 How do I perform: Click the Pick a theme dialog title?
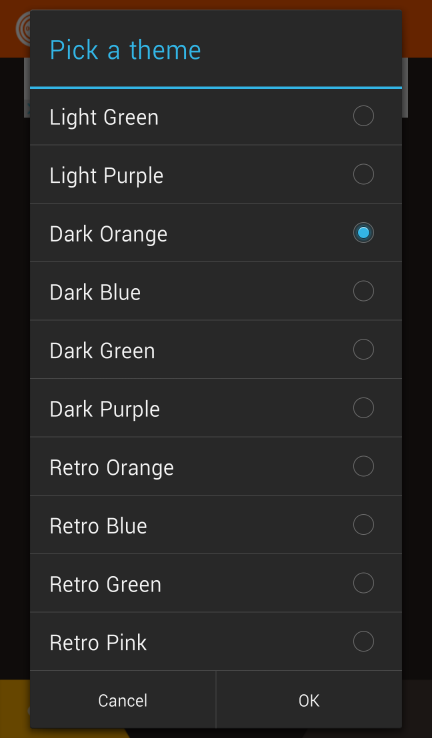coord(125,50)
